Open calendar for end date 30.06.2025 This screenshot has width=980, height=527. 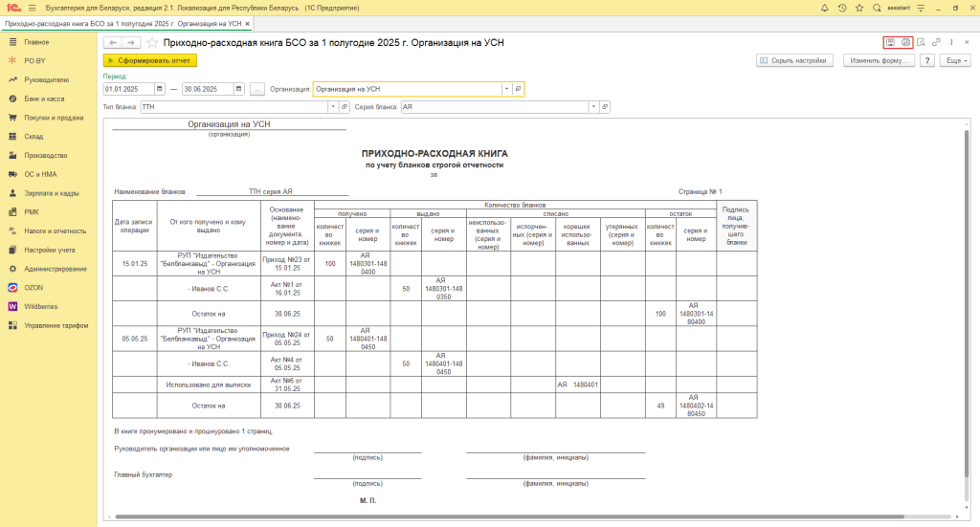click(238, 89)
